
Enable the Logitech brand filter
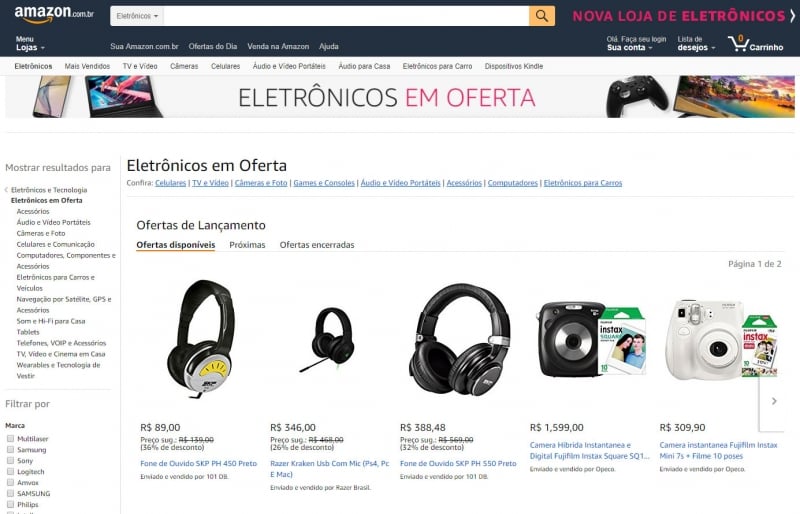[10, 471]
